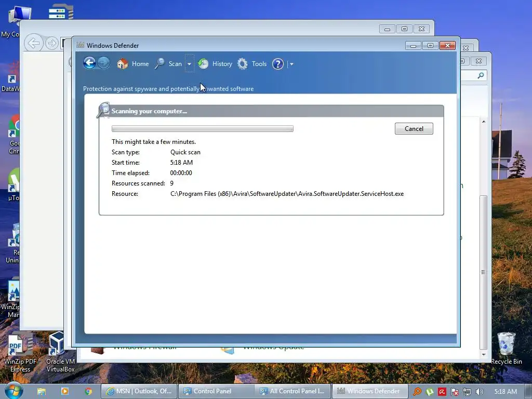Click the network tray icon
532x399 pixels.
(x=467, y=392)
